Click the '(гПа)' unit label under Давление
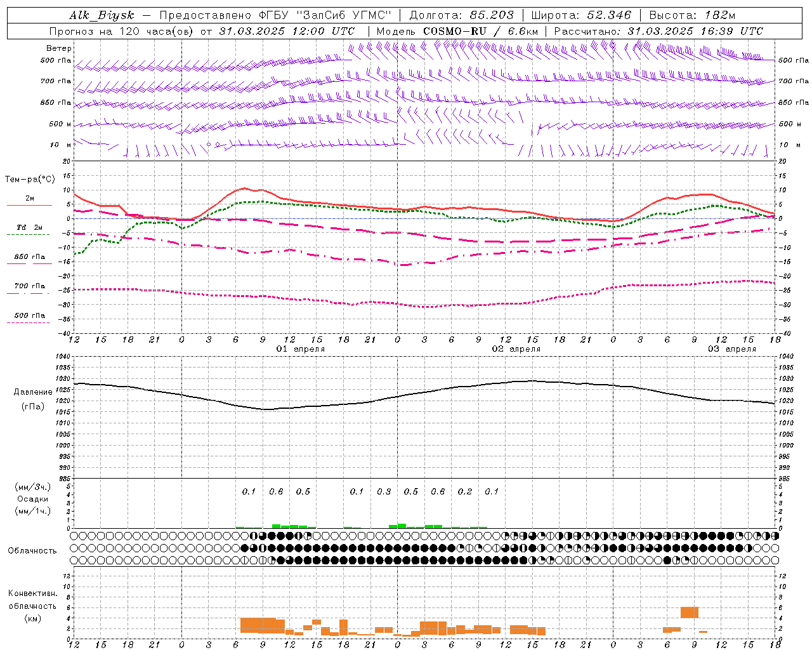Image resolution: width=812 pixels, height=650 pixels. tap(33, 407)
